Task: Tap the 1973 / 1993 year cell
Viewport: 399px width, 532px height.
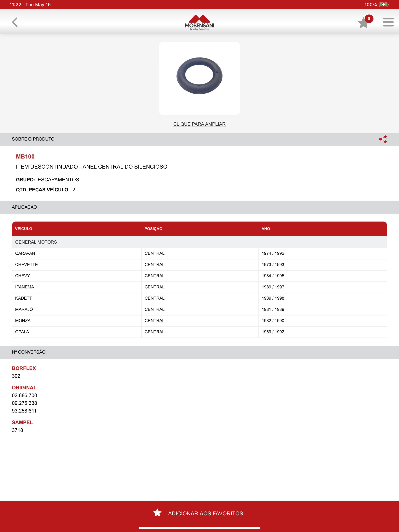Action: coord(323,265)
